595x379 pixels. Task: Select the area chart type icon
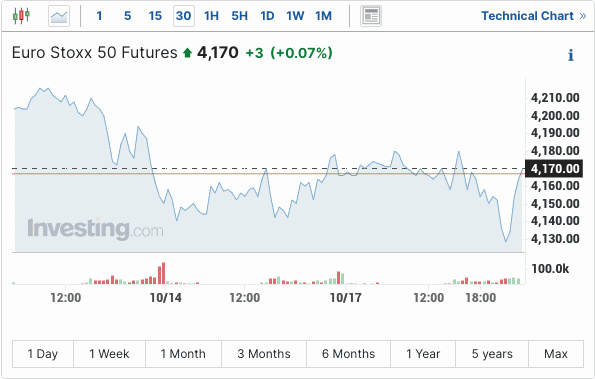pos(59,16)
